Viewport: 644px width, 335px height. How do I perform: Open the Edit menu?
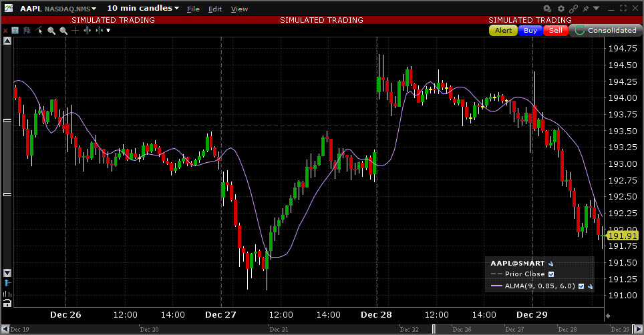point(215,9)
